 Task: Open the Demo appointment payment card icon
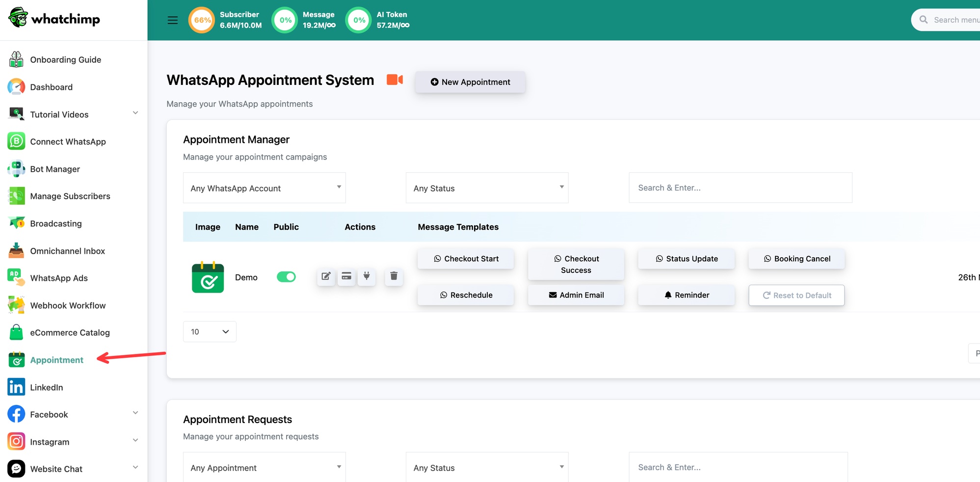(x=346, y=276)
